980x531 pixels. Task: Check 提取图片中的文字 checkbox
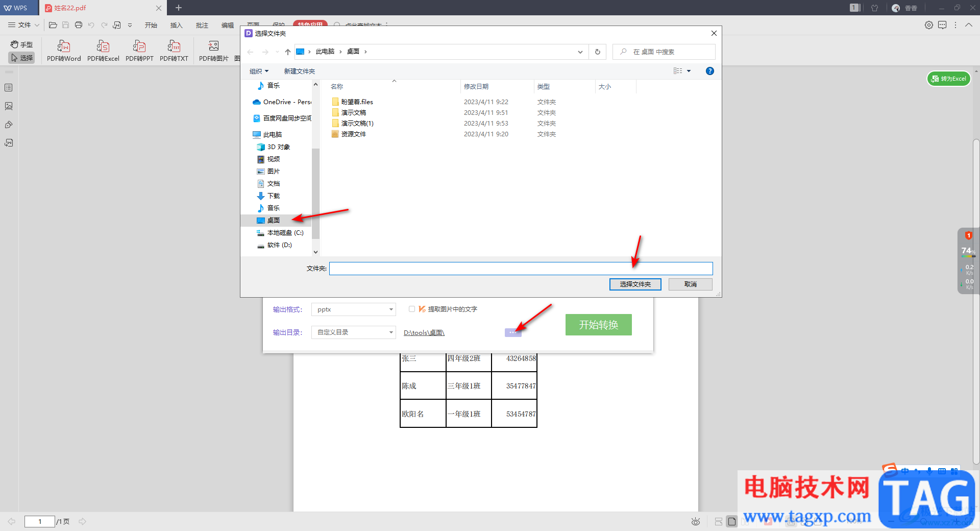pos(412,309)
